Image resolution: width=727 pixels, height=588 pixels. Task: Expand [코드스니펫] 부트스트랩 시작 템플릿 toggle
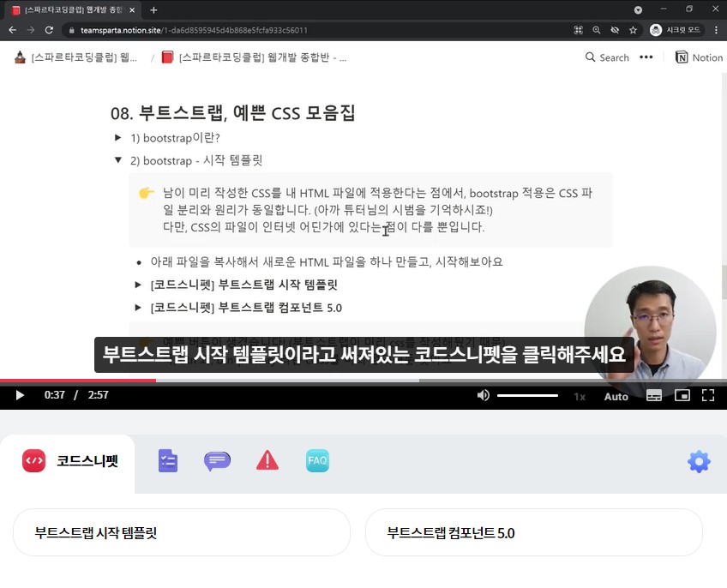pos(138,285)
